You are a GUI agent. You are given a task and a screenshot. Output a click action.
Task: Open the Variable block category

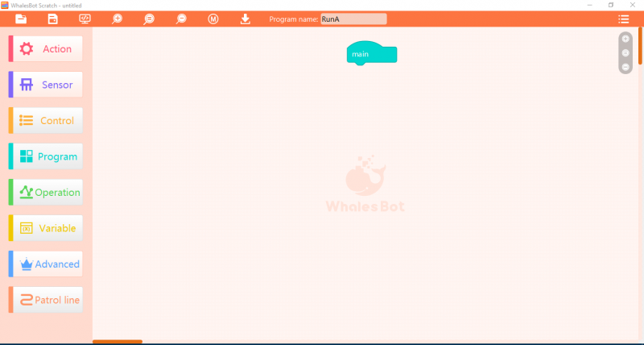46,228
